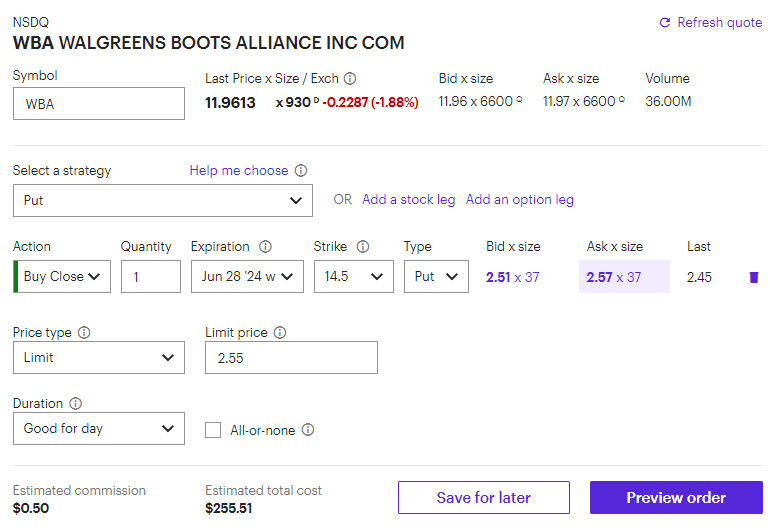Open the Select a strategy dropdown
Viewport: 770px width, 528px height.
[162, 200]
